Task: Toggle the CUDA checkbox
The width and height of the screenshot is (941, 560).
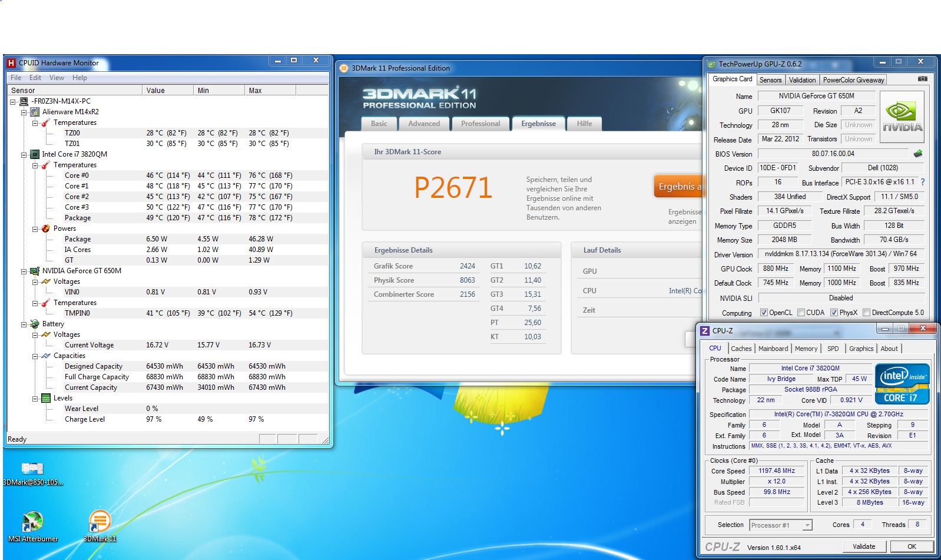Action: [801, 313]
